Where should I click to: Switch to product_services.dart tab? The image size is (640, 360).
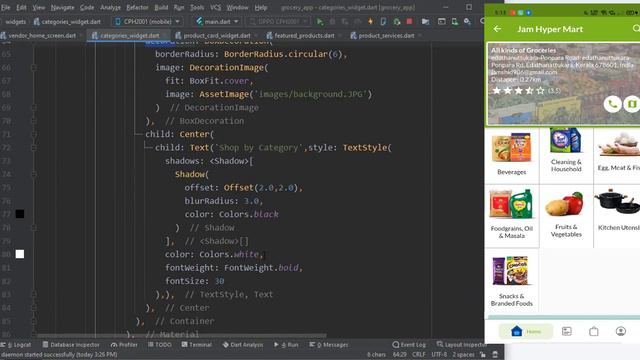pyautogui.click(x=386, y=36)
